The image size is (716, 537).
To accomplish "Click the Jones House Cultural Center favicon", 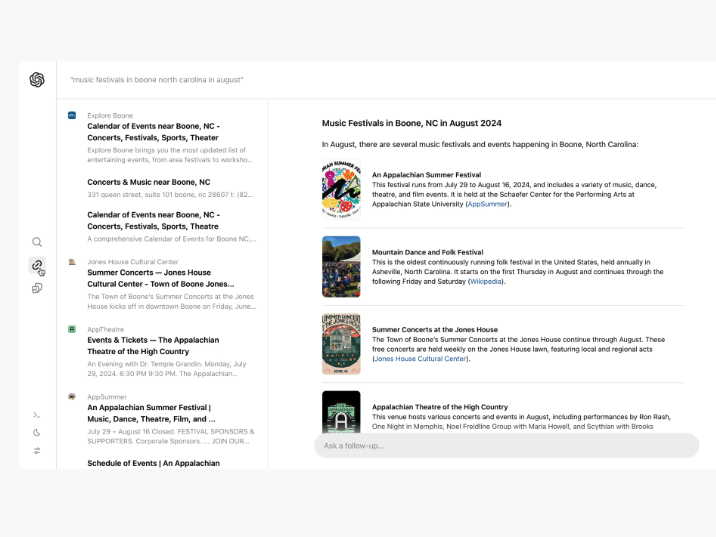I will coord(72,262).
